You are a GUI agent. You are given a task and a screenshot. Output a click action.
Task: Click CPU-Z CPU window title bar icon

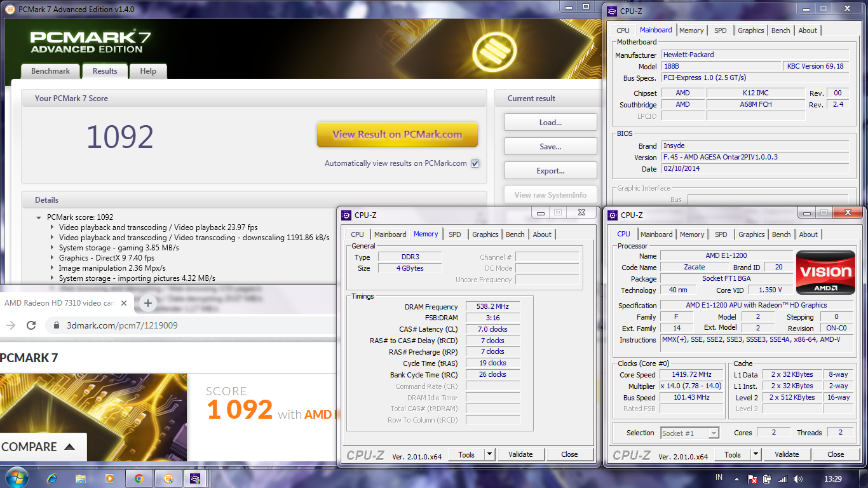[x=613, y=215]
